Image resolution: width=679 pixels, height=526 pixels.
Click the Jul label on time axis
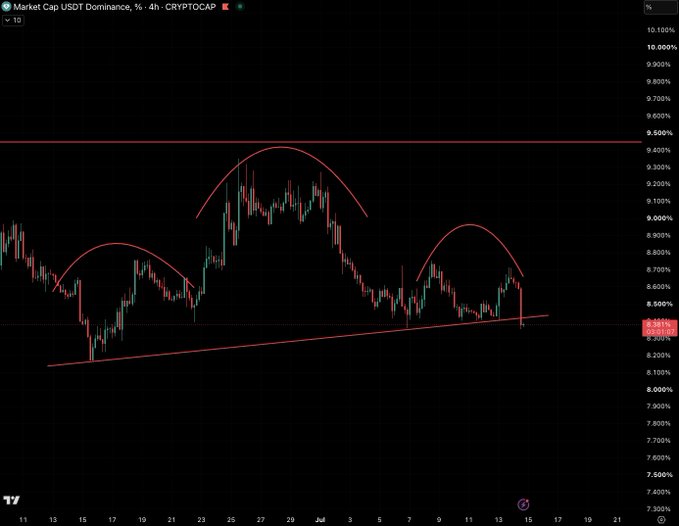(320, 520)
